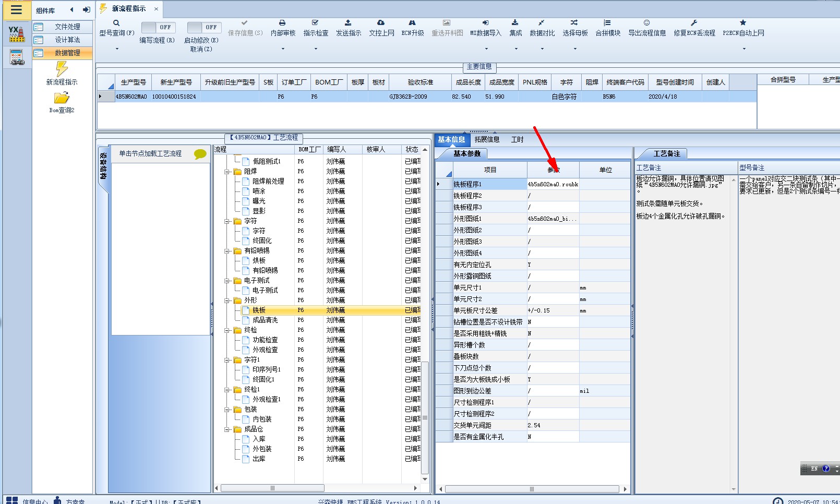Select the 外观检查1 tree node
840x504 pixels.
click(267, 399)
